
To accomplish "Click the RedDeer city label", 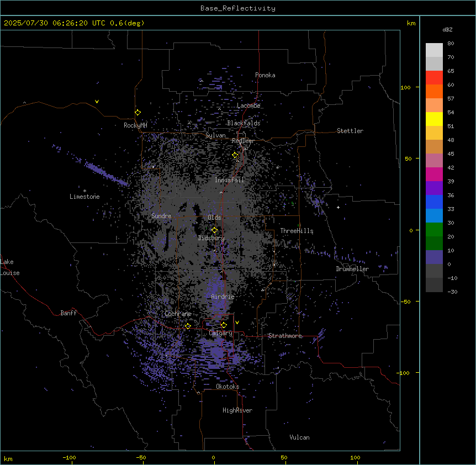I will [243, 141].
